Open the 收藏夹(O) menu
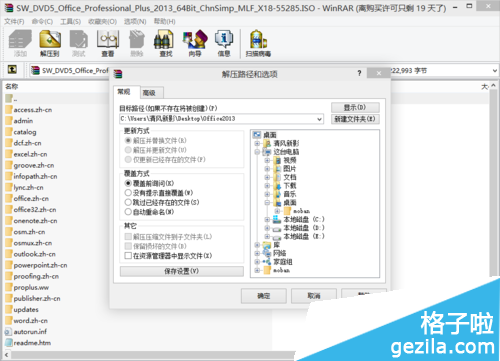The image size is (500, 361). click(102, 22)
